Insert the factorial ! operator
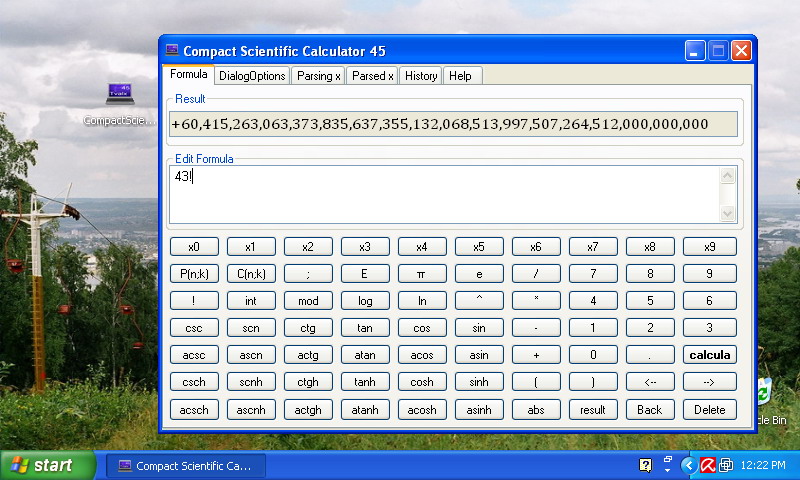This screenshot has height=480, width=800. [x=194, y=300]
